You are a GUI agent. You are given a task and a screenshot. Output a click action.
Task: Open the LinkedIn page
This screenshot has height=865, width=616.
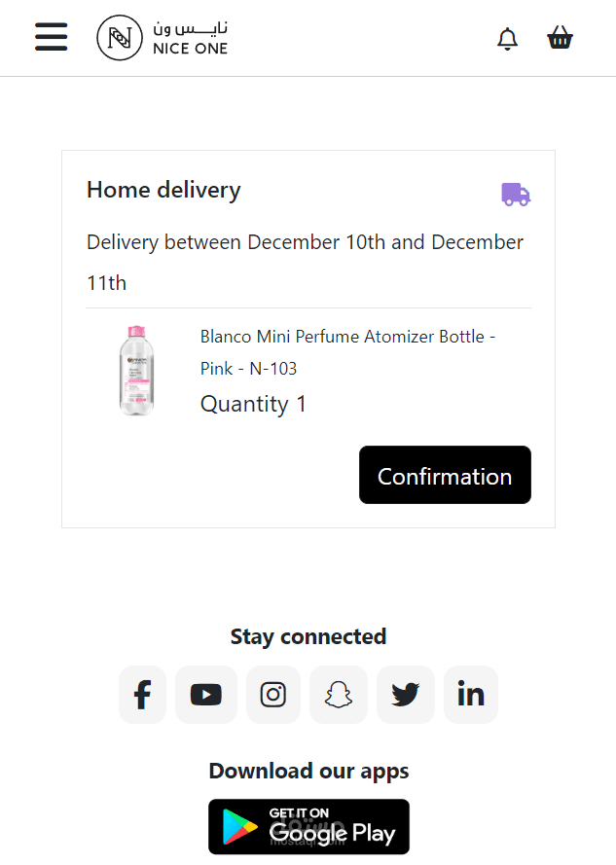(471, 695)
